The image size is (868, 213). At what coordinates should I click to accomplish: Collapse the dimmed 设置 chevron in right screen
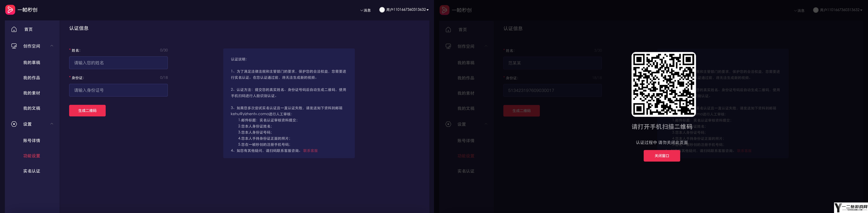point(486,124)
